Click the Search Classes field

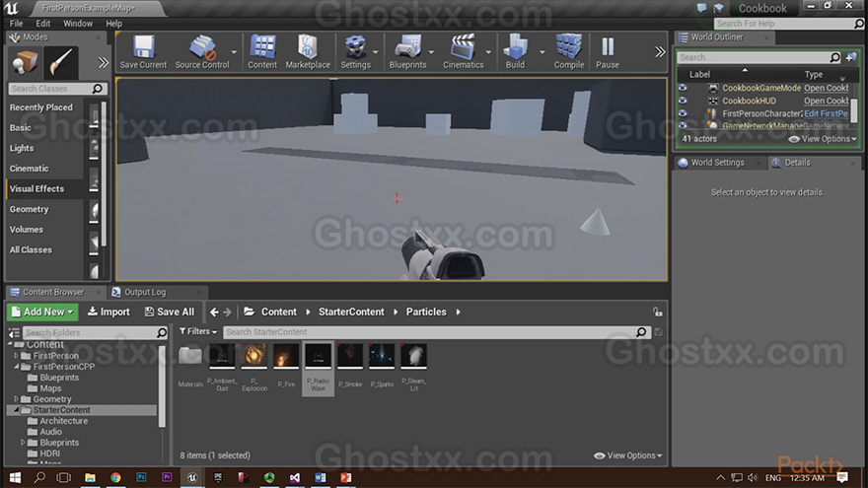(x=57, y=89)
